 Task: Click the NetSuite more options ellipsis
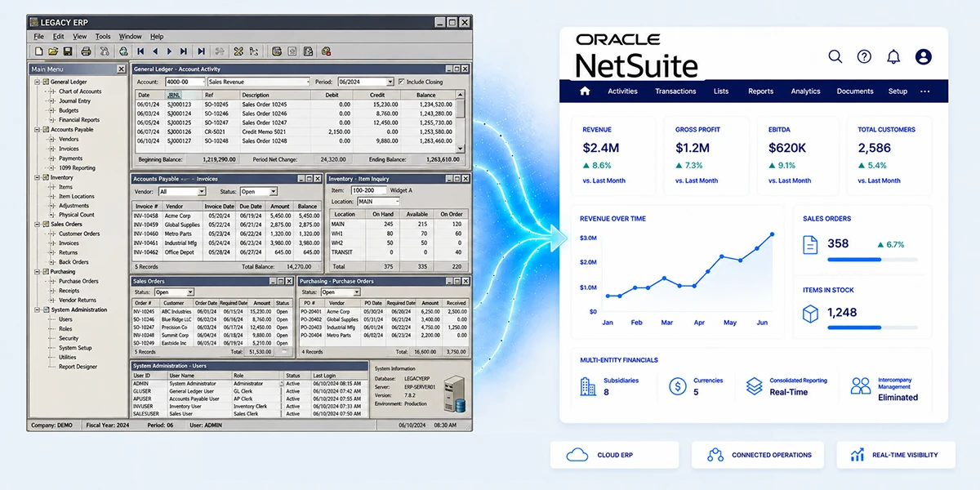[925, 91]
